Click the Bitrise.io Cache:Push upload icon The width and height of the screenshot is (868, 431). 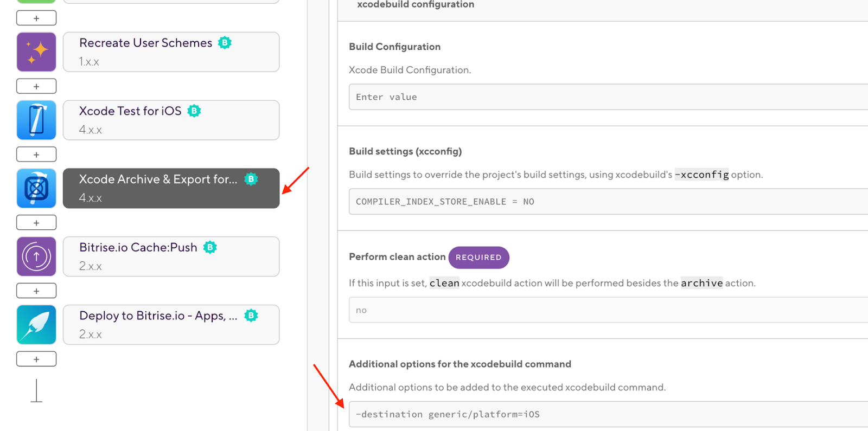pyautogui.click(x=36, y=256)
